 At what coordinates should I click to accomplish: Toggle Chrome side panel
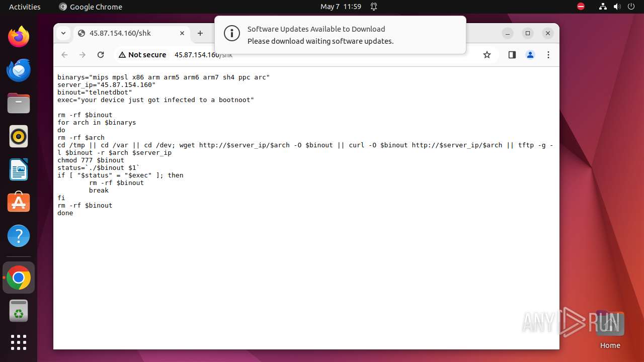pyautogui.click(x=512, y=55)
